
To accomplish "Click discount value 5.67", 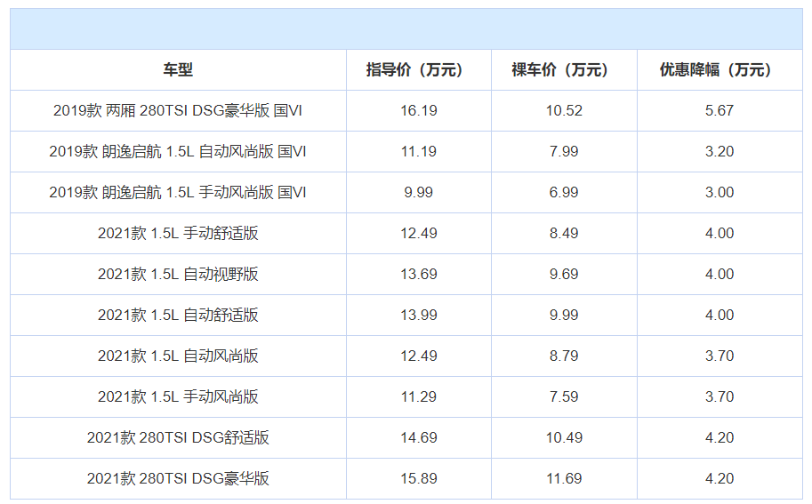I will click(x=720, y=111).
